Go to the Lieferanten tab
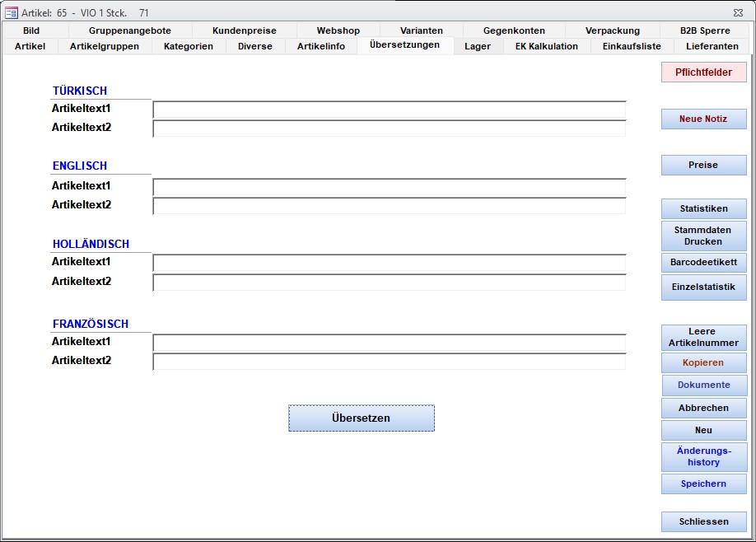The image size is (756, 542). 712,46
